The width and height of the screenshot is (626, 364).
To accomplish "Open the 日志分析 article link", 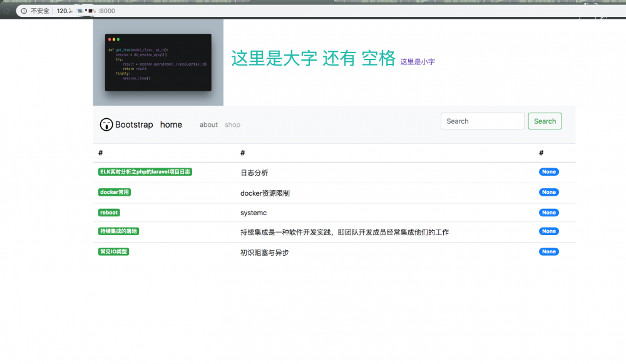I will pos(255,172).
